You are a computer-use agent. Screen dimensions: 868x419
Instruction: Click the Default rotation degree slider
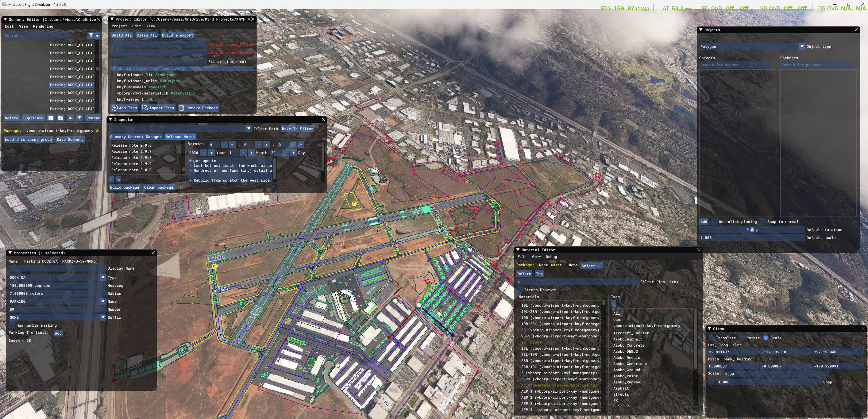752,230
